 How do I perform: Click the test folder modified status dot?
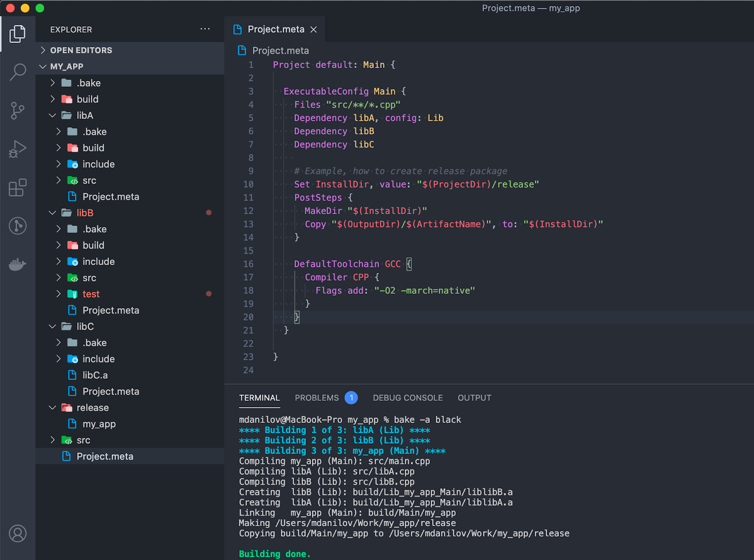click(209, 294)
